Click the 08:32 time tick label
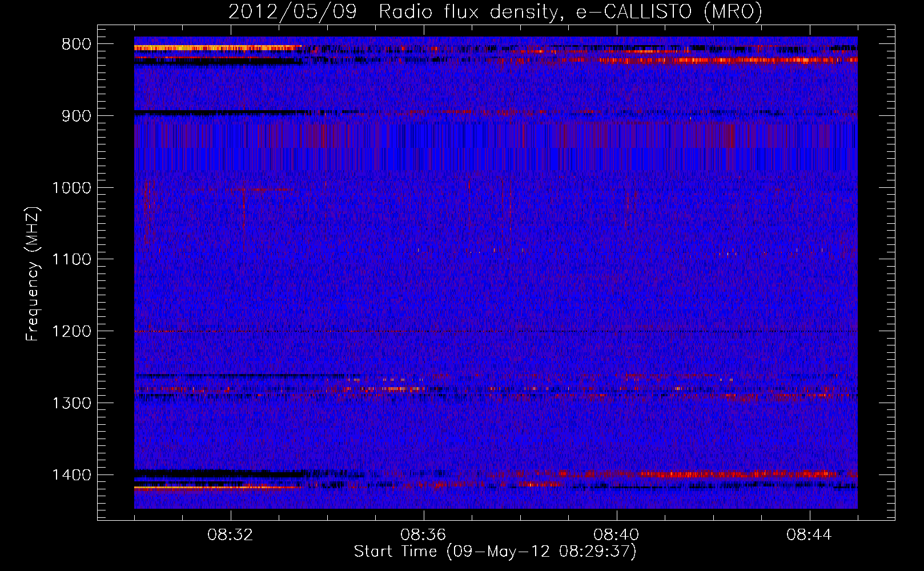Image resolution: width=924 pixels, height=571 pixels. (230, 535)
